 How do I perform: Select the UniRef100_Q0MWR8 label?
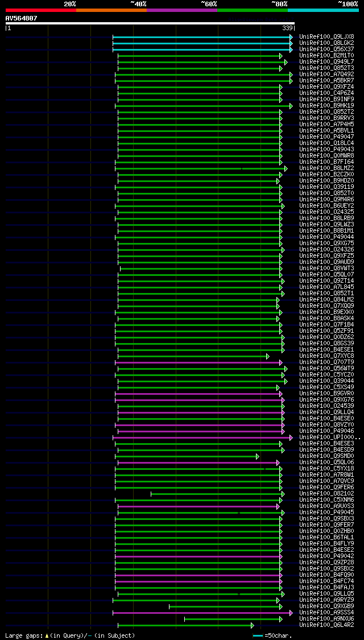[326, 155]
